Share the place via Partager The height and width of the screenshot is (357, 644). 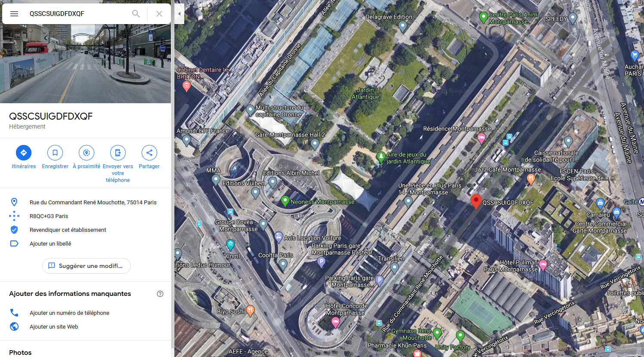pos(149,153)
